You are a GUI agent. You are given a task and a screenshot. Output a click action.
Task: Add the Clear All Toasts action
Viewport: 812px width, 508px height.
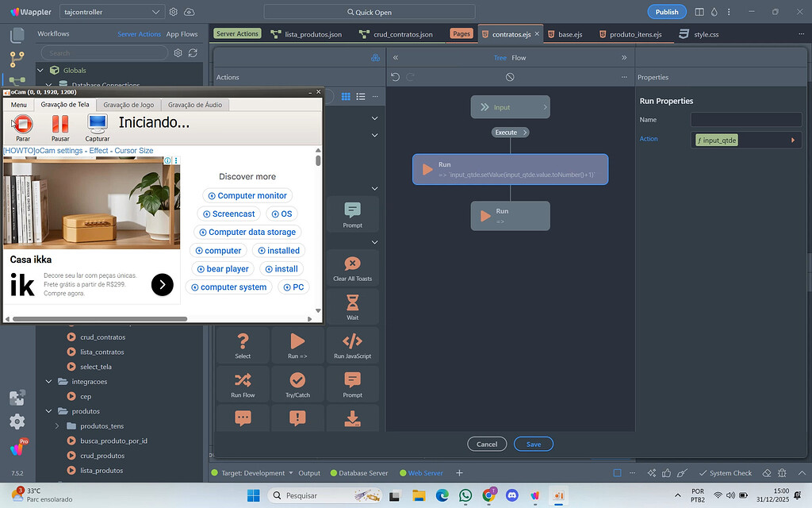pos(353,267)
